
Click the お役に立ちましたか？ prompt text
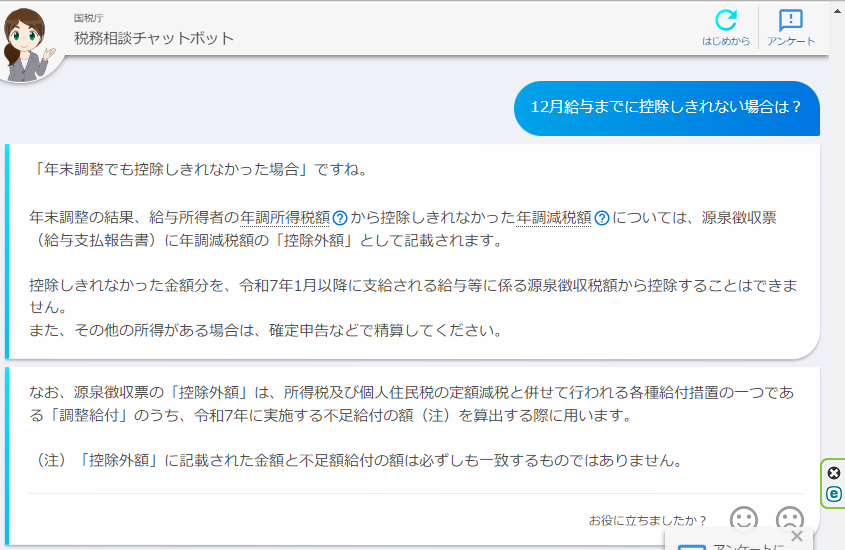coord(647,520)
